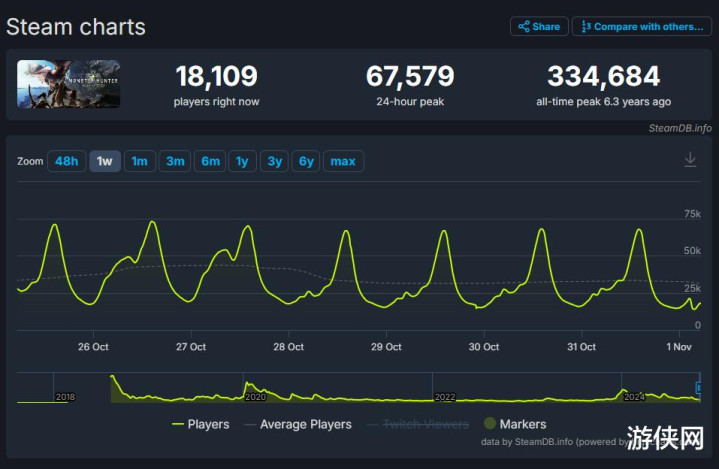Click the 26 Oct axis label

93,347
